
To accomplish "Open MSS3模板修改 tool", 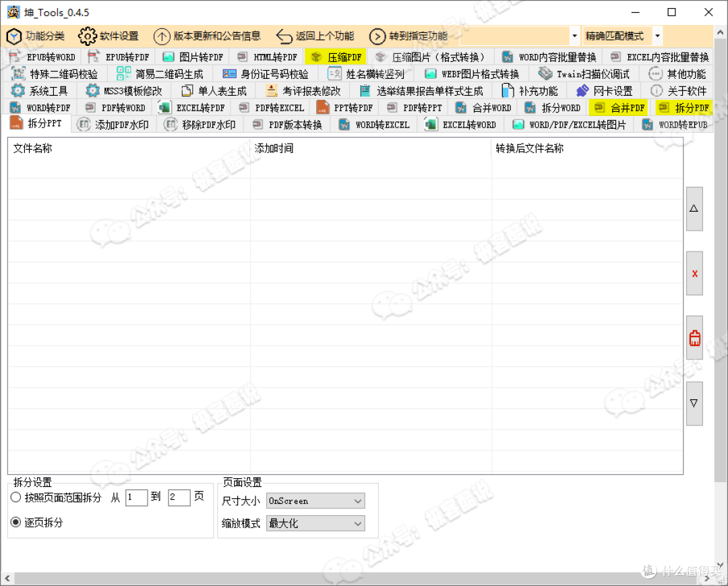I will 124,90.
